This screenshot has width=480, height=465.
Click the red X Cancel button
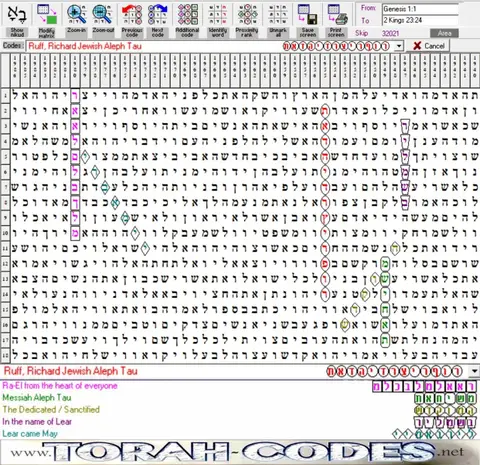point(428,46)
